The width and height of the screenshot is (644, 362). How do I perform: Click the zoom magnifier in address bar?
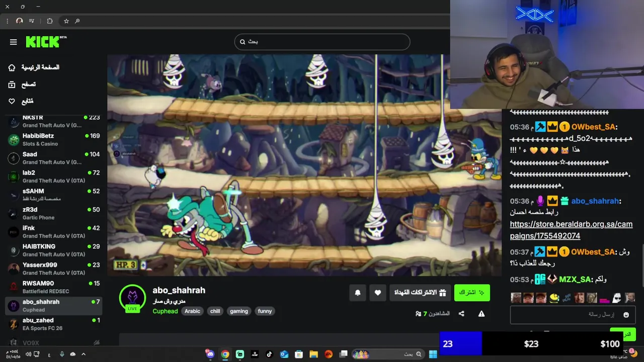click(77, 21)
